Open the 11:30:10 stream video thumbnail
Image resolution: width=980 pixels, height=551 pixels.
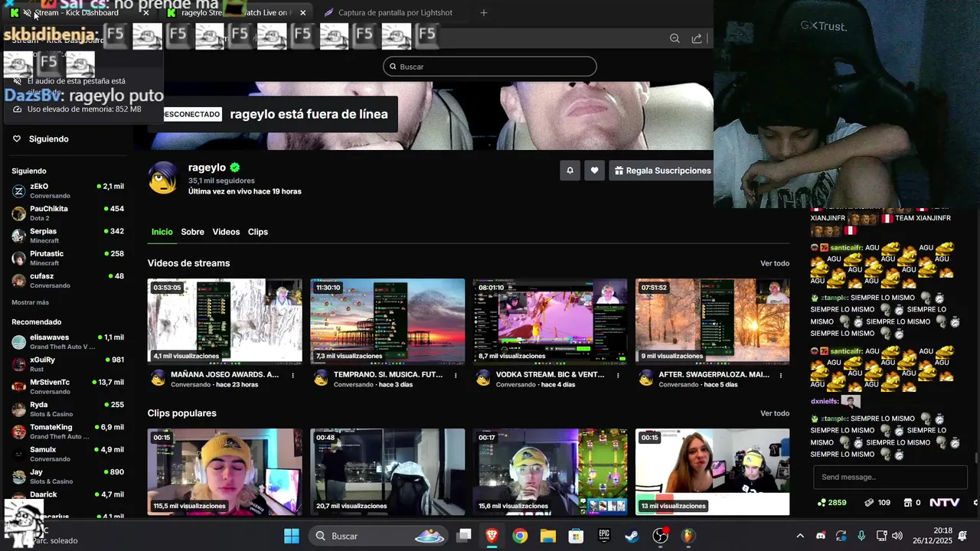(387, 321)
